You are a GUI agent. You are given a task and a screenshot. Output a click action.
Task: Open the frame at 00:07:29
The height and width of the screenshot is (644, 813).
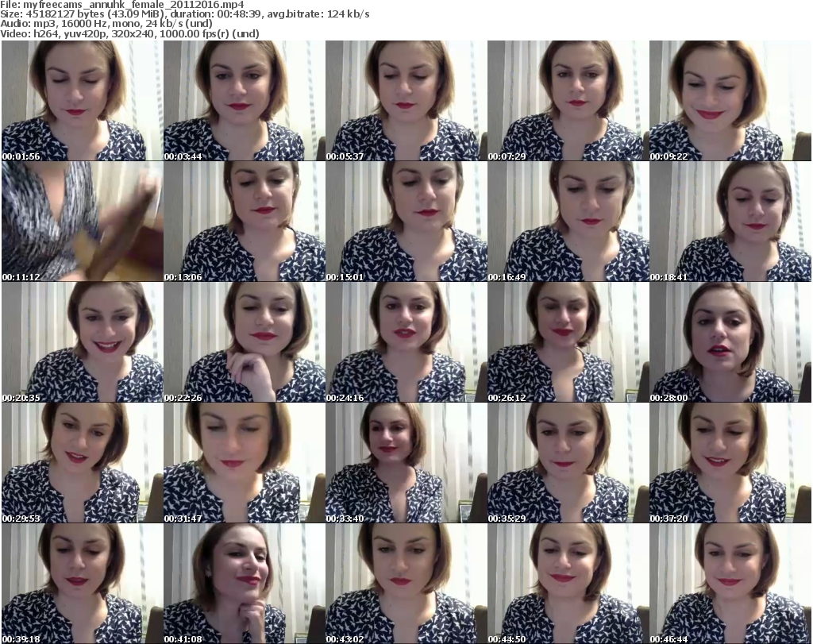(568, 101)
